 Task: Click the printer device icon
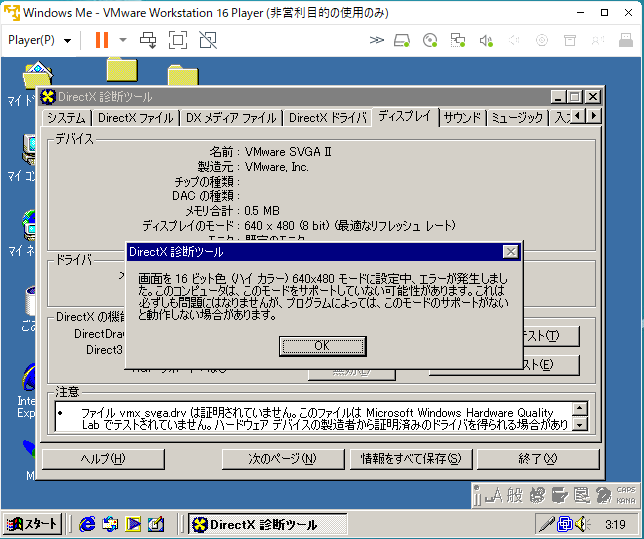point(626,40)
